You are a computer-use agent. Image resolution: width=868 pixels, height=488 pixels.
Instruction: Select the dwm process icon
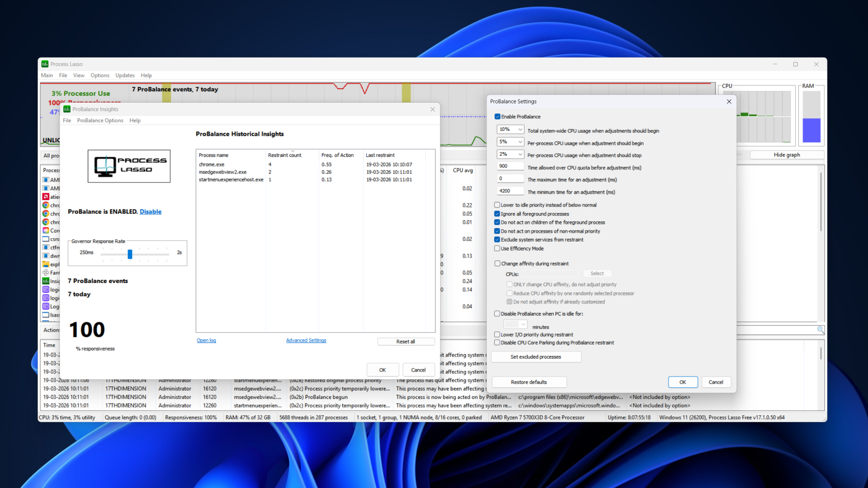46,256
